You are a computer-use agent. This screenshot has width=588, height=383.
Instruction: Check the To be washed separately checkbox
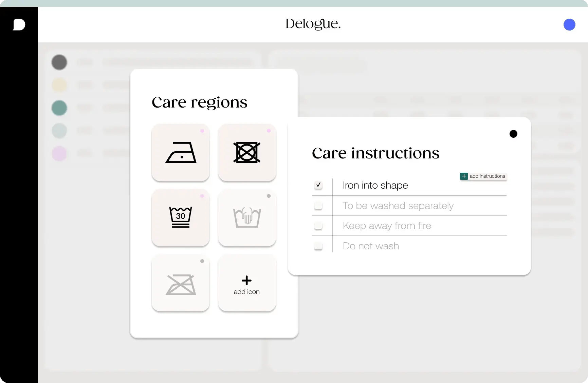coord(318,206)
